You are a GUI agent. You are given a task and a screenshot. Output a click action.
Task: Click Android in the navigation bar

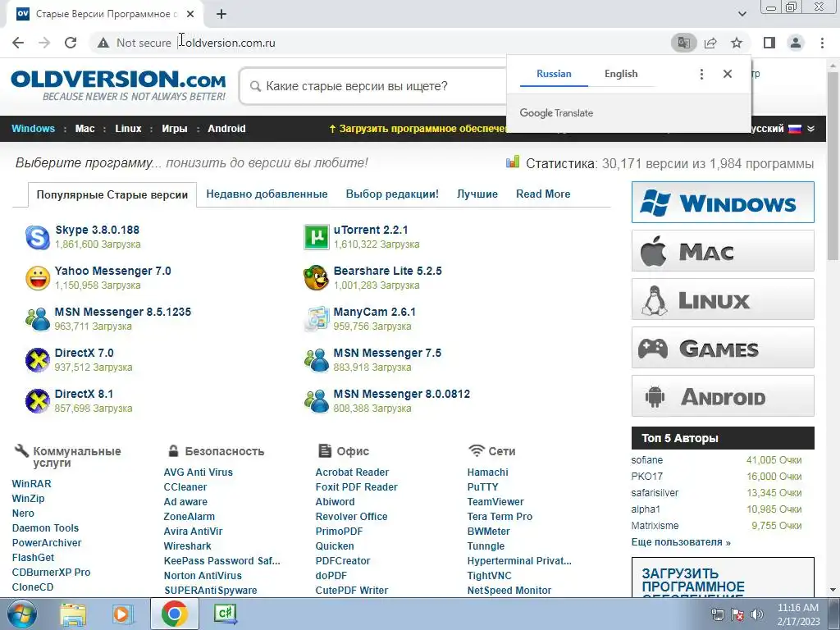[x=226, y=129]
